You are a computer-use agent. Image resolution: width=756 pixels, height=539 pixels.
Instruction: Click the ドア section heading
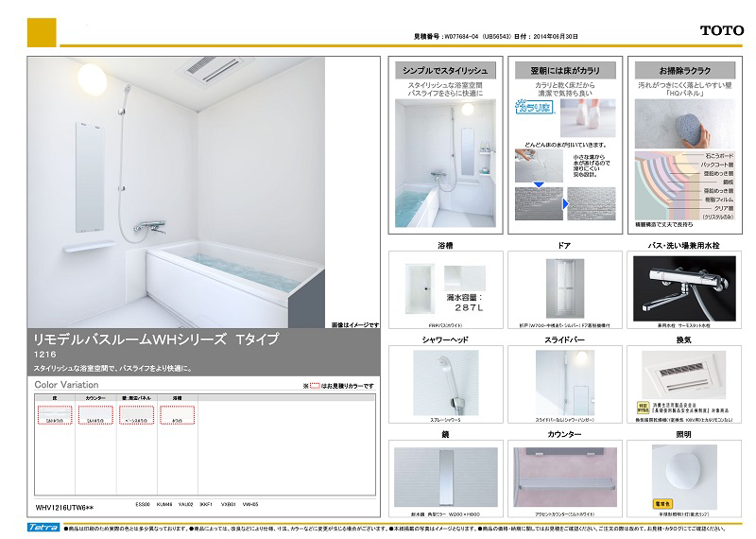point(564,245)
